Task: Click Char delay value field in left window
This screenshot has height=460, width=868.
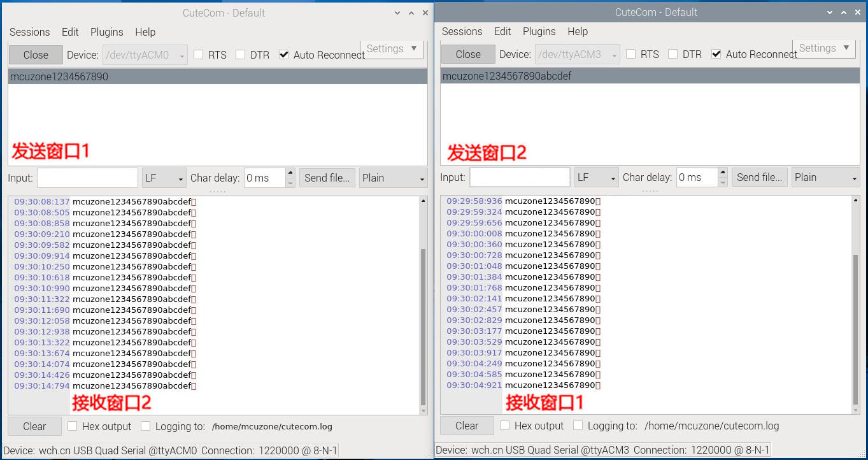Action: [265, 178]
